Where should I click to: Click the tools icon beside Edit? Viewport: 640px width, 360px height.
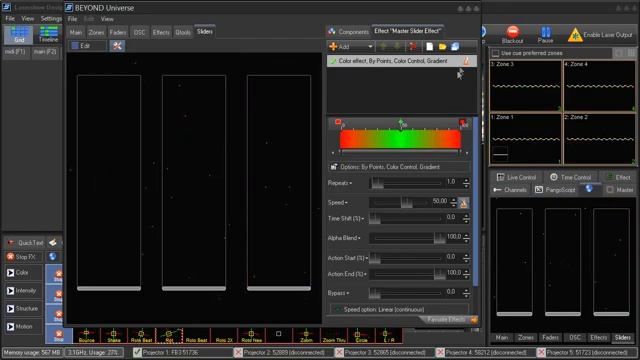(x=117, y=46)
